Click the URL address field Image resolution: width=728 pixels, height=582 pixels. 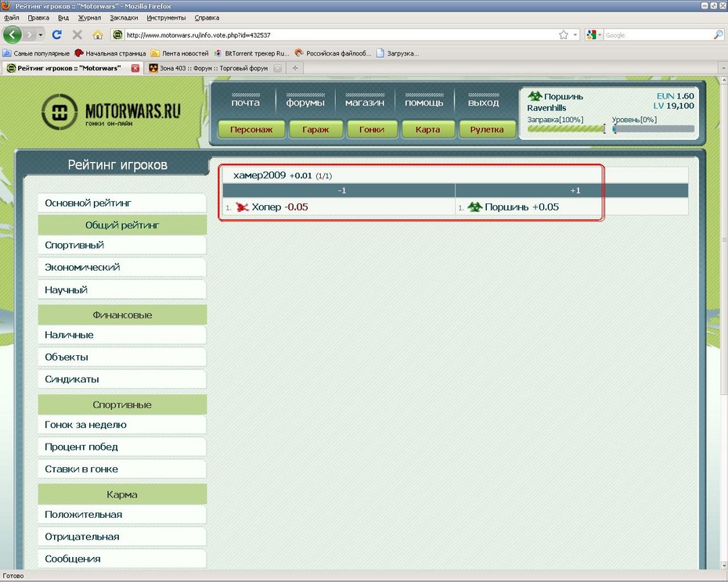tap(341, 34)
